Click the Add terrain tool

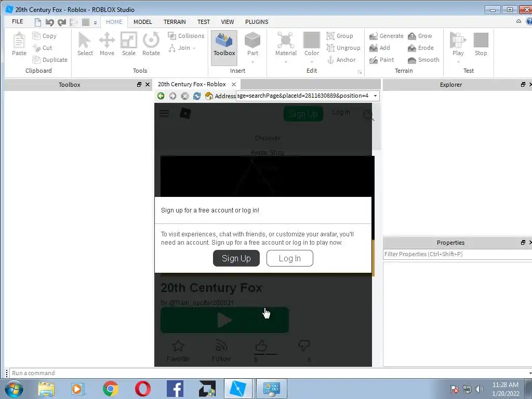[x=380, y=48]
